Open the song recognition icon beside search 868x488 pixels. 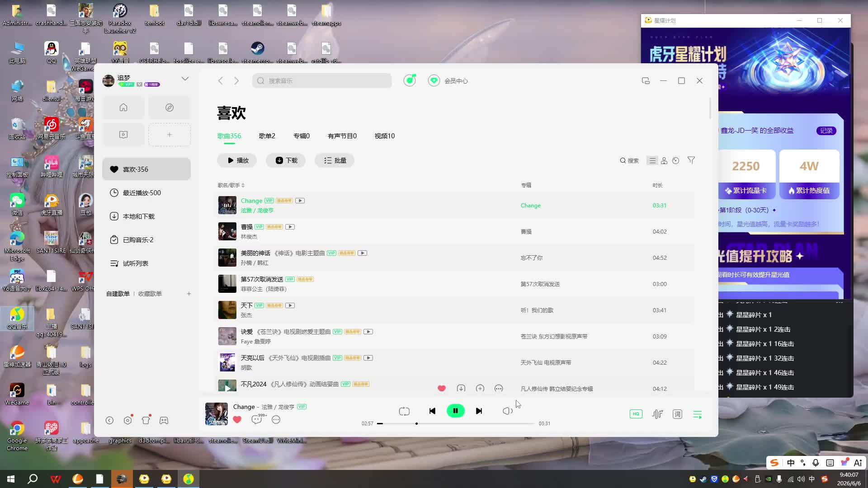click(410, 80)
